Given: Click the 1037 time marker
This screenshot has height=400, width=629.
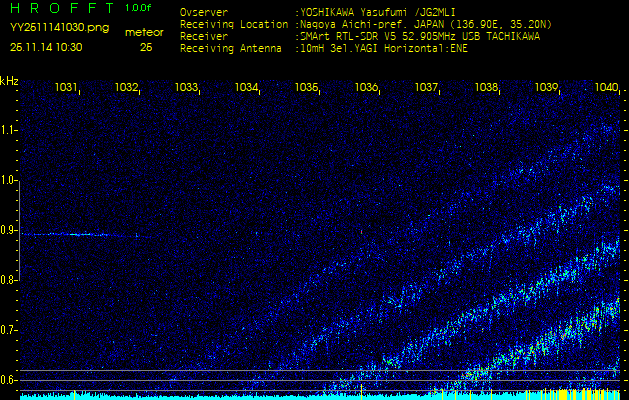Looking at the screenshot, I should point(426,87).
